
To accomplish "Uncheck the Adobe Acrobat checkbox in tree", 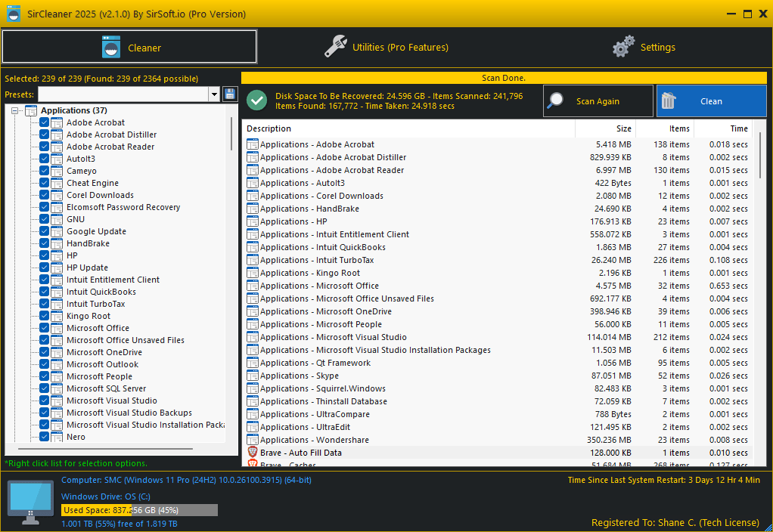I will click(x=44, y=122).
